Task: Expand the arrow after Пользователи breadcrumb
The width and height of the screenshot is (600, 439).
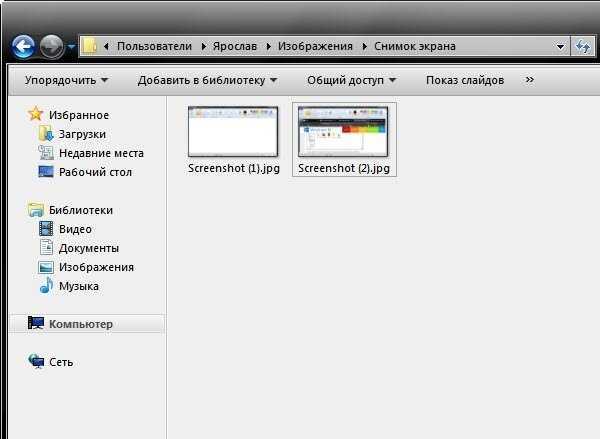Action: tap(203, 47)
